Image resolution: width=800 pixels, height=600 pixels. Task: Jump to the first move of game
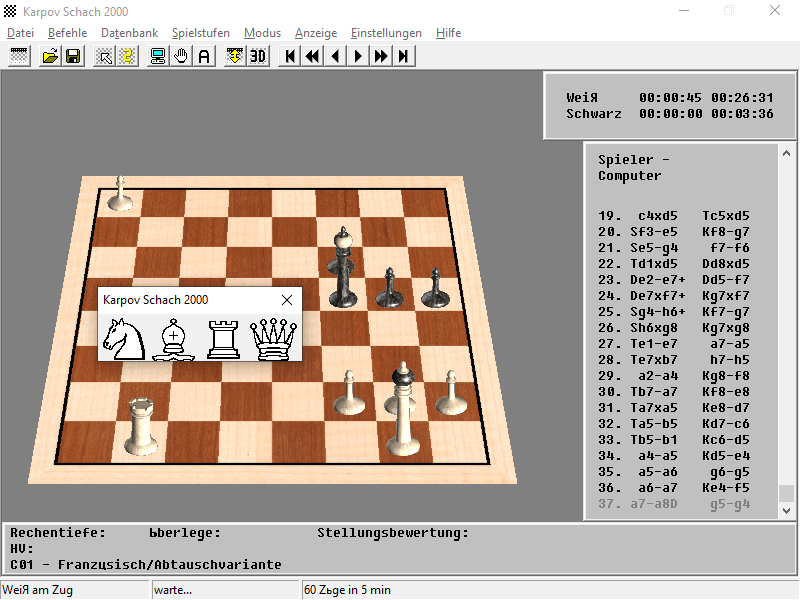coord(290,56)
